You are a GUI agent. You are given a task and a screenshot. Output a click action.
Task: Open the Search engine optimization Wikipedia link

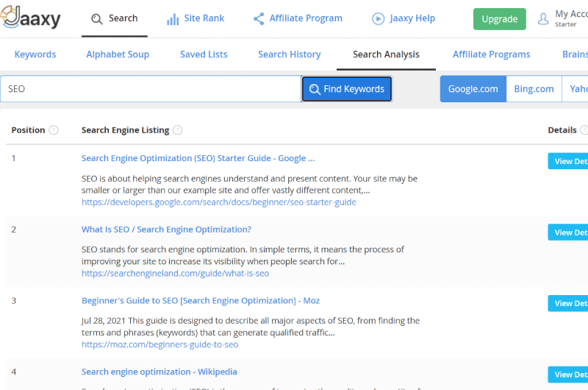click(x=159, y=372)
